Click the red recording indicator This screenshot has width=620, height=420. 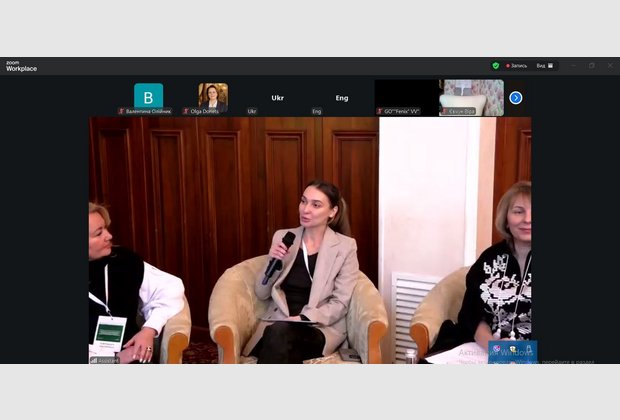coord(516,66)
